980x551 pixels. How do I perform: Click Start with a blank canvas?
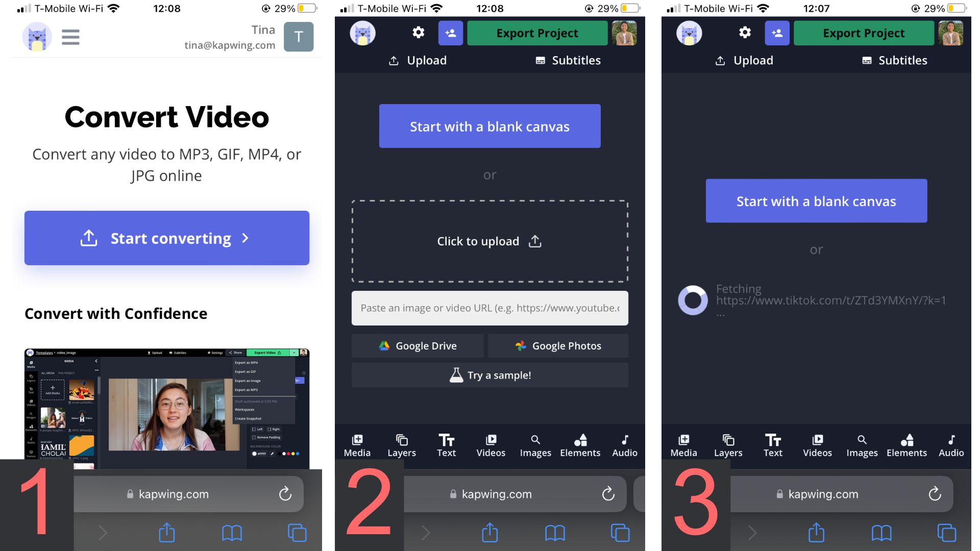[489, 126]
